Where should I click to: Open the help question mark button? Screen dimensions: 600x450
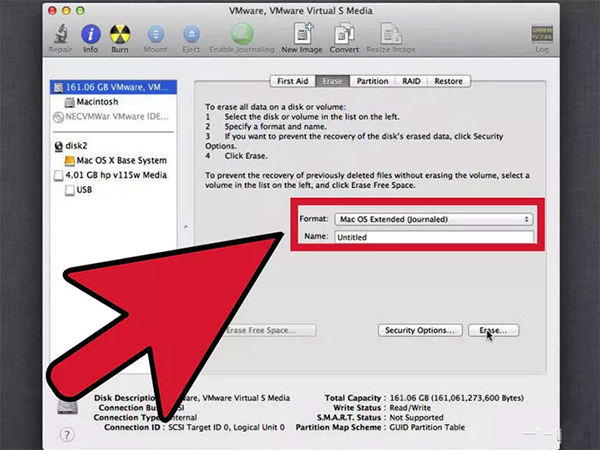tap(67, 434)
